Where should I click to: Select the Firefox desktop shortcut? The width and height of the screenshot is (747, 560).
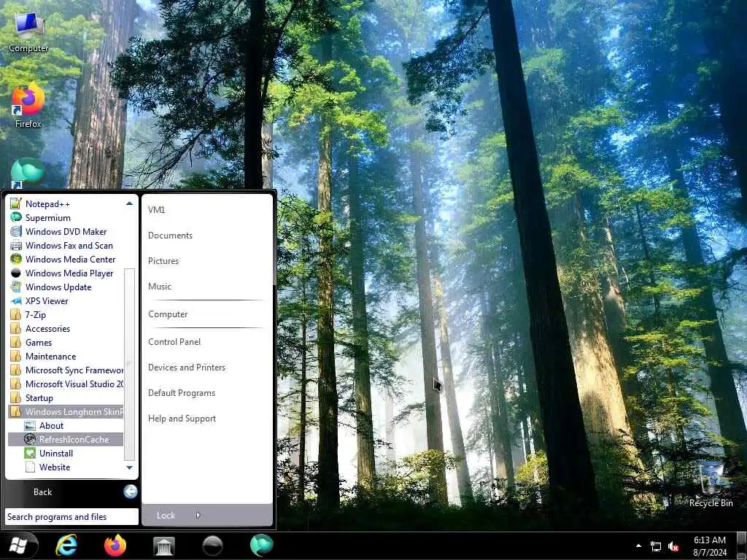[28, 106]
